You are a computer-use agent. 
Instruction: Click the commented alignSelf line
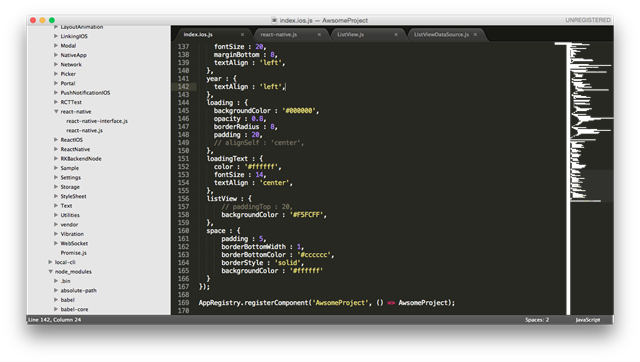pyautogui.click(x=259, y=142)
